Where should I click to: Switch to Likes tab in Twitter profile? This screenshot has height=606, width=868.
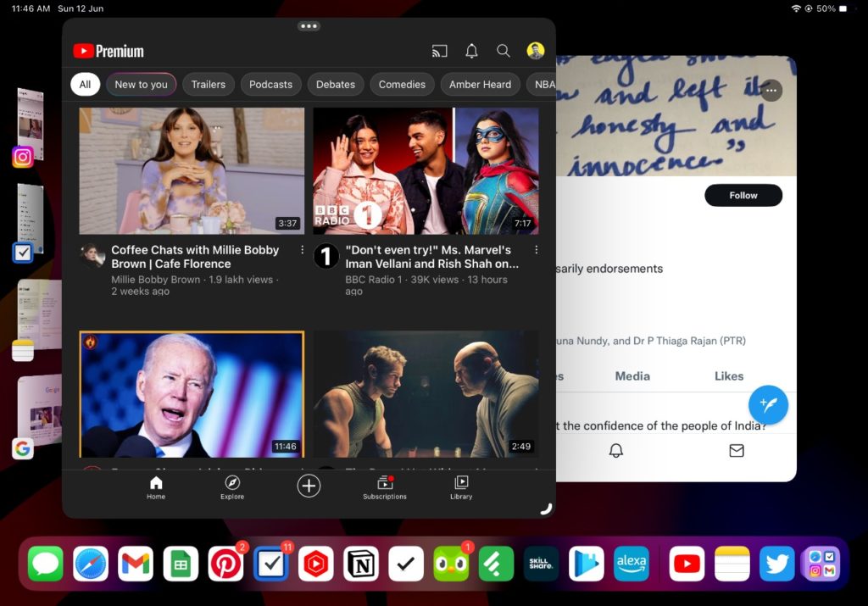point(728,376)
